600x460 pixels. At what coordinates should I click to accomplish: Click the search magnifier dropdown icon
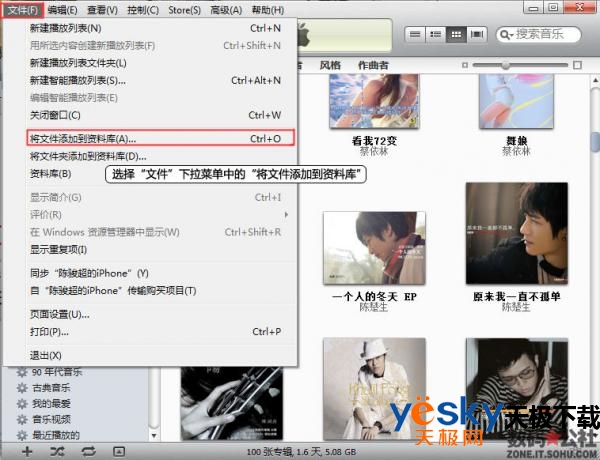pos(506,35)
